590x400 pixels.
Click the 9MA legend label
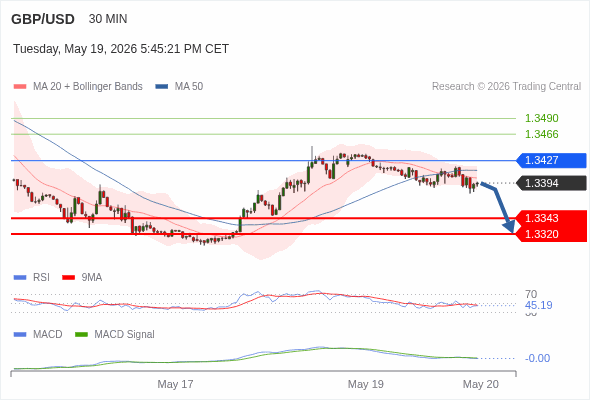point(92,278)
